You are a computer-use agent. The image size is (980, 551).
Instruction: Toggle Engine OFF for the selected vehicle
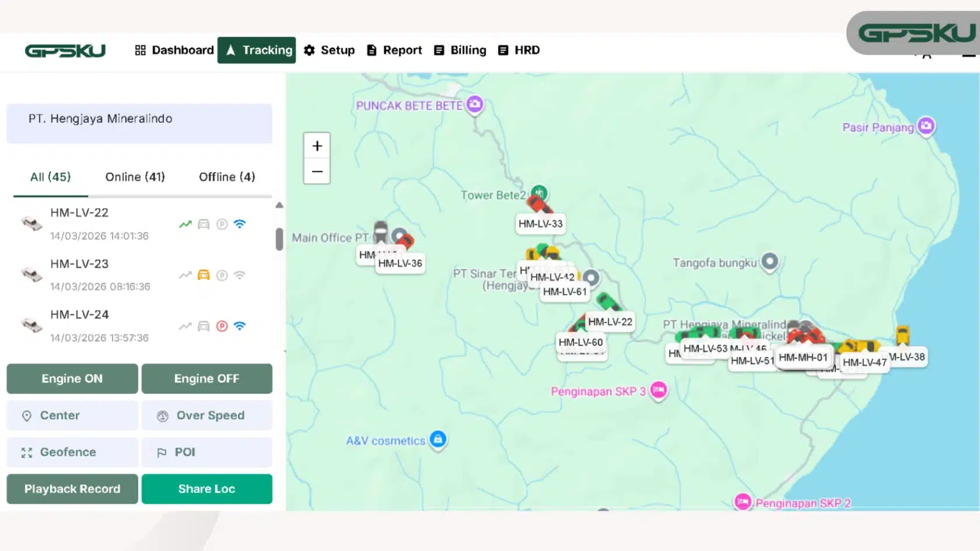(x=206, y=378)
